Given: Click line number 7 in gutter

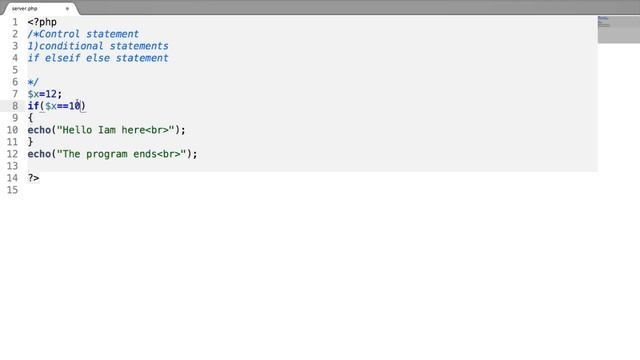Looking at the screenshot, I should pos(15,94).
